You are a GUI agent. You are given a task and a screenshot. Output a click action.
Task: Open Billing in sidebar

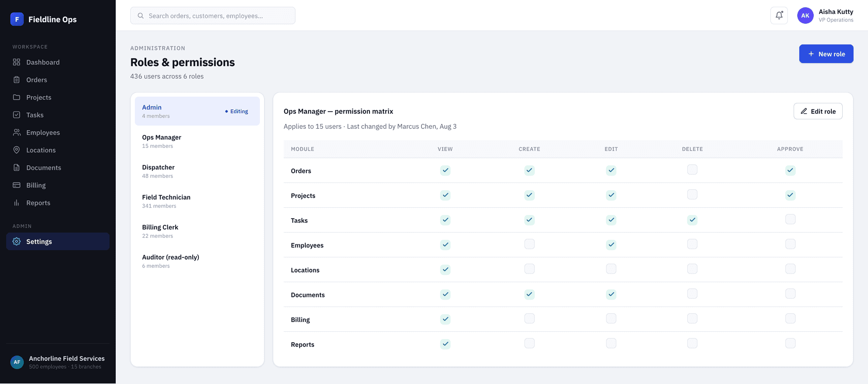coord(58,185)
